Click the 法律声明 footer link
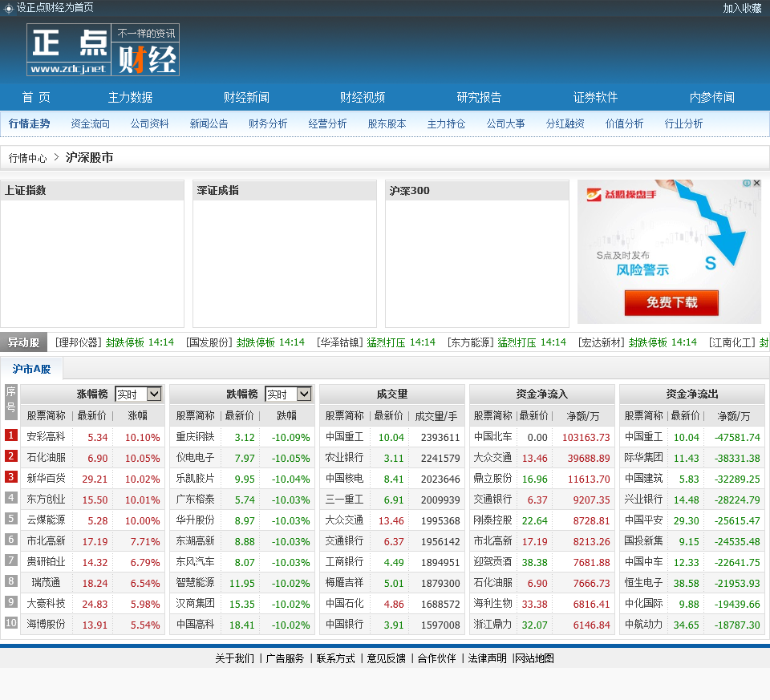 tap(487, 658)
